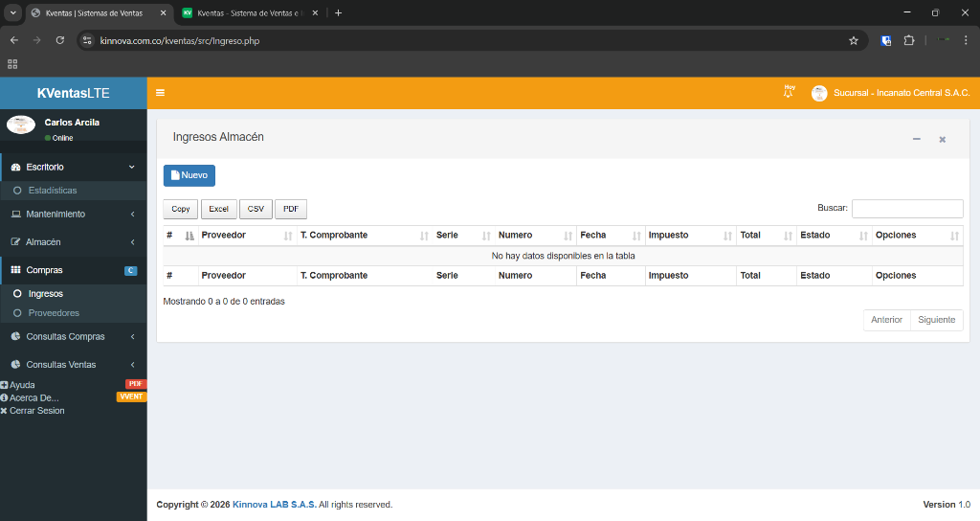Viewport: 980px width, 521px height.
Task: Sort table by Fecha column header
Action: tap(611, 236)
